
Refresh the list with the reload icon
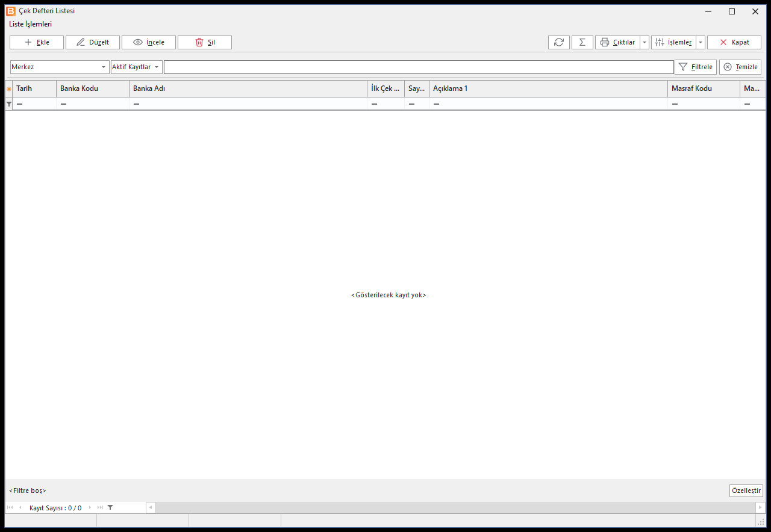(x=559, y=42)
